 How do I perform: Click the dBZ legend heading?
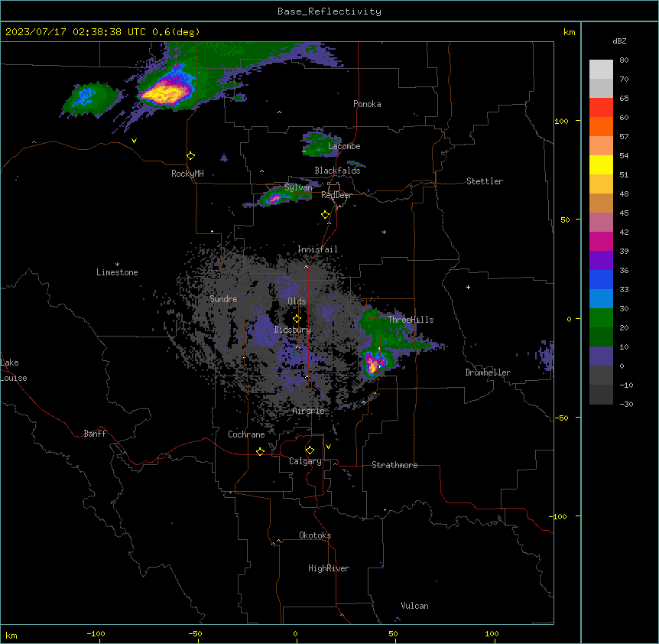(x=619, y=41)
